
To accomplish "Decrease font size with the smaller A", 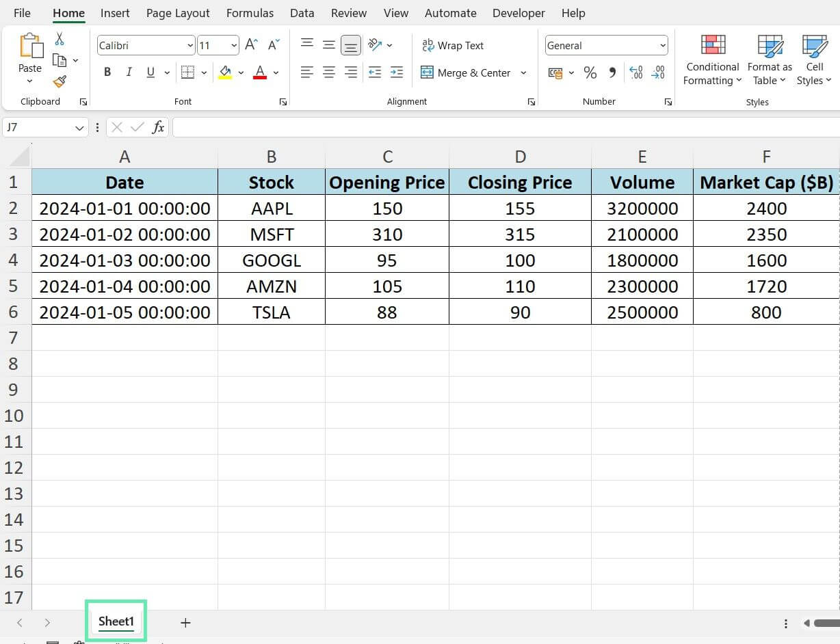I will click(274, 45).
